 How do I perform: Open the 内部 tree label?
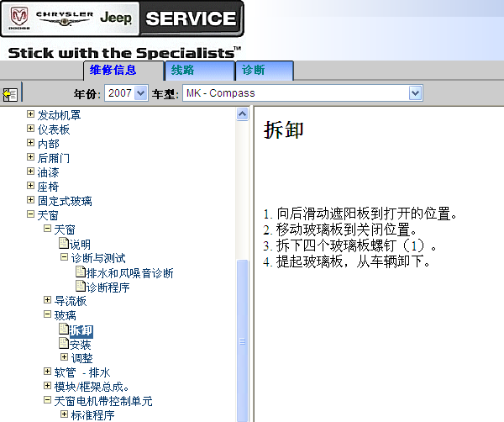pos(48,144)
